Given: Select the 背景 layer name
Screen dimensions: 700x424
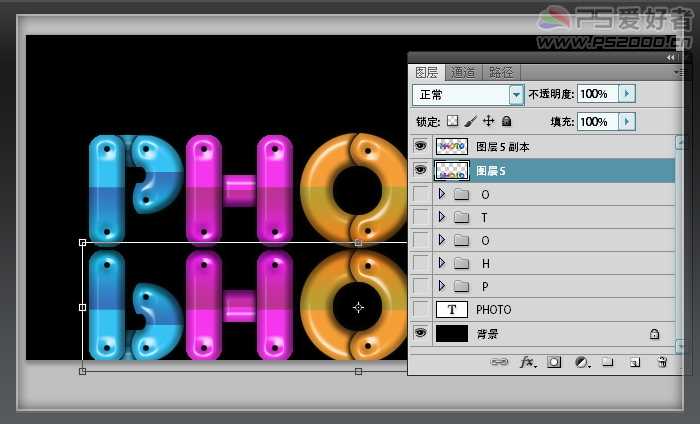Looking at the screenshot, I should coord(487,334).
